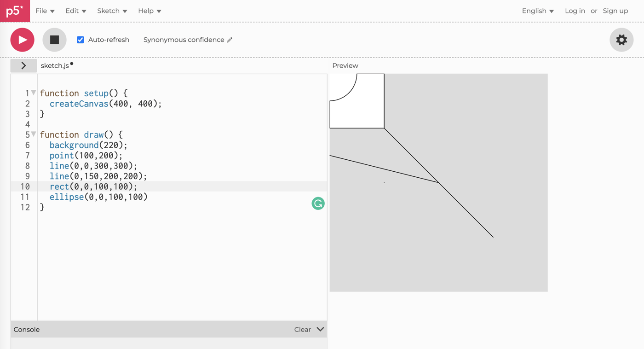
Task: Open the Sketch menu
Action: (x=112, y=11)
